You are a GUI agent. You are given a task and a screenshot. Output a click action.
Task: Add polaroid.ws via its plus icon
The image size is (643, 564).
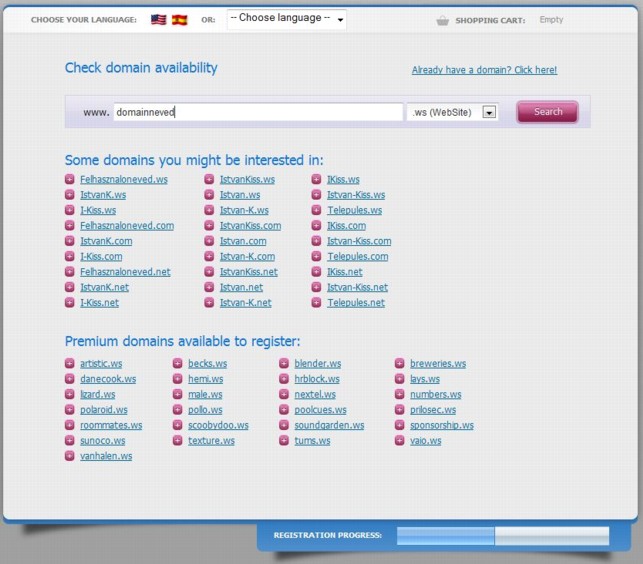coord(70,409)
